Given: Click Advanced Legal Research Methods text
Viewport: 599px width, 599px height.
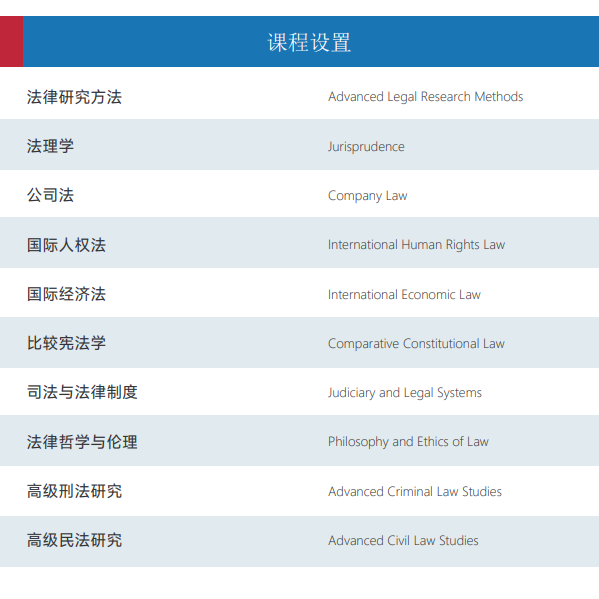Looking at the screenshot, I should [426, 97].
